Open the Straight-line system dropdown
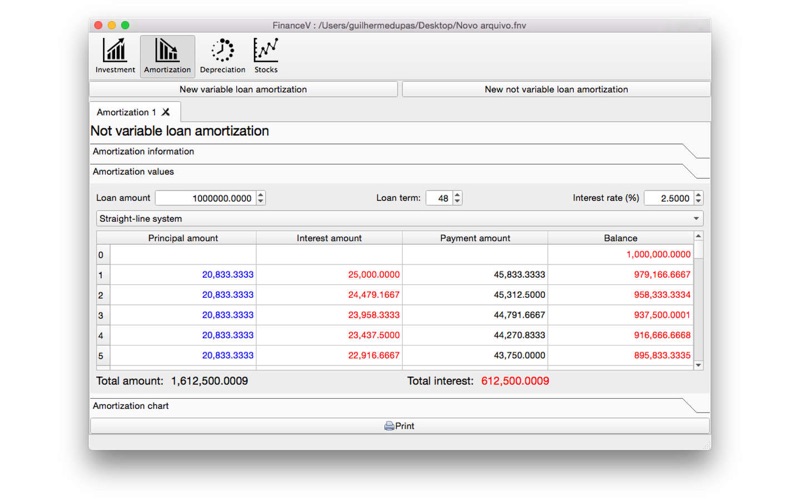Viewport: 800px width, 500px height. pos(399,219)
